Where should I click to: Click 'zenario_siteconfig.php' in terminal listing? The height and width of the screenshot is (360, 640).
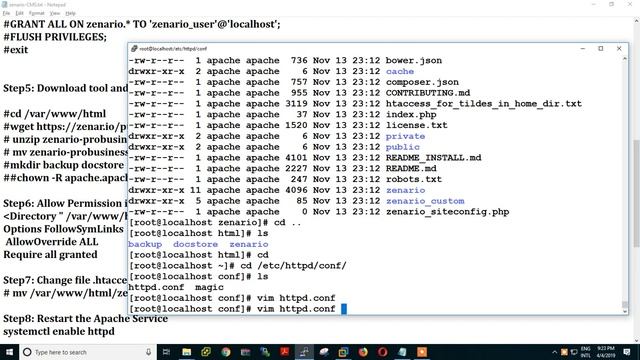(447, 212)
